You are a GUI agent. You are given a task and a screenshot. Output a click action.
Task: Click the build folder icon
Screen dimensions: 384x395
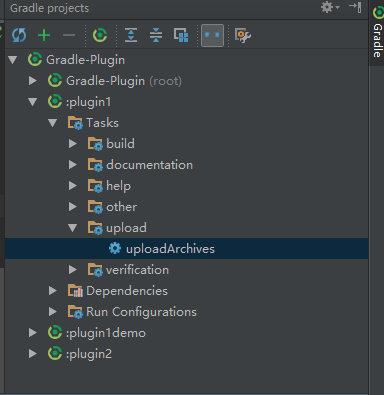[x=95, y=144]
